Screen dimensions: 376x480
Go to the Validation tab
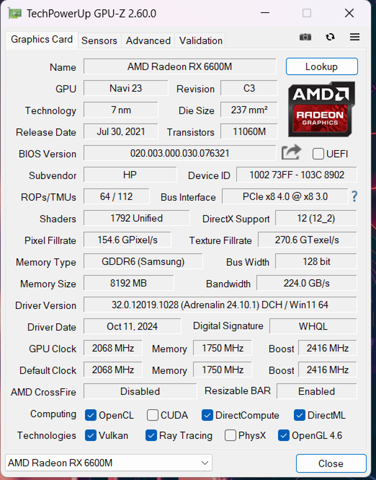click(201, 41)
